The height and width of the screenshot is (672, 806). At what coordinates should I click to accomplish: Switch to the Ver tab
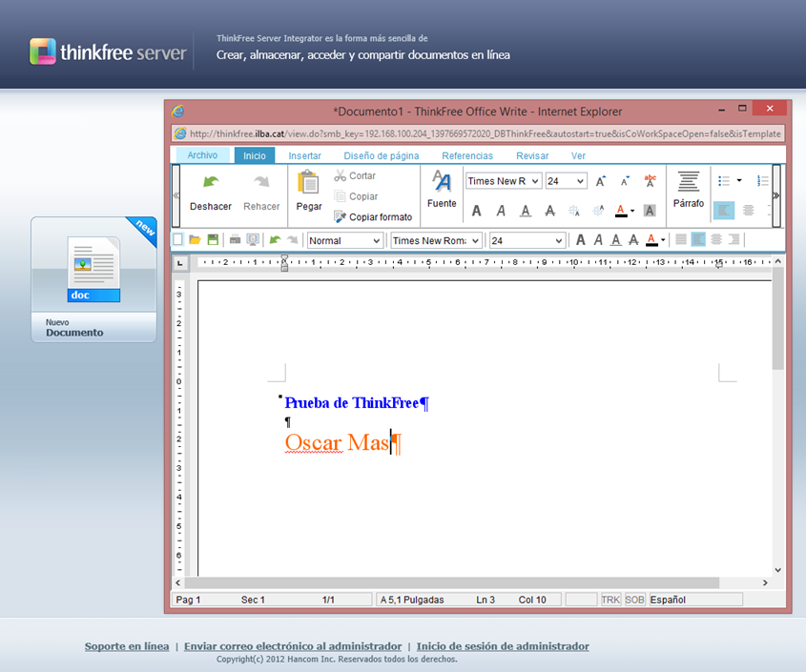pos(578,155)
